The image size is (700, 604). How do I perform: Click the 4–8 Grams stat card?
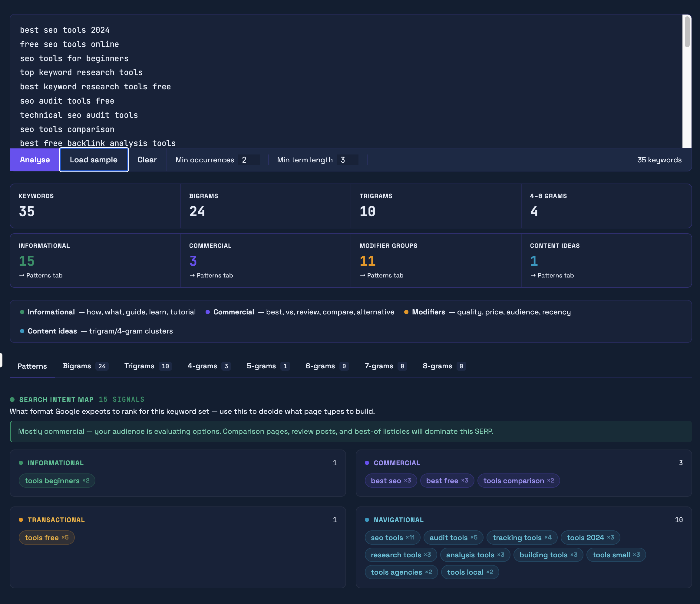606,206
